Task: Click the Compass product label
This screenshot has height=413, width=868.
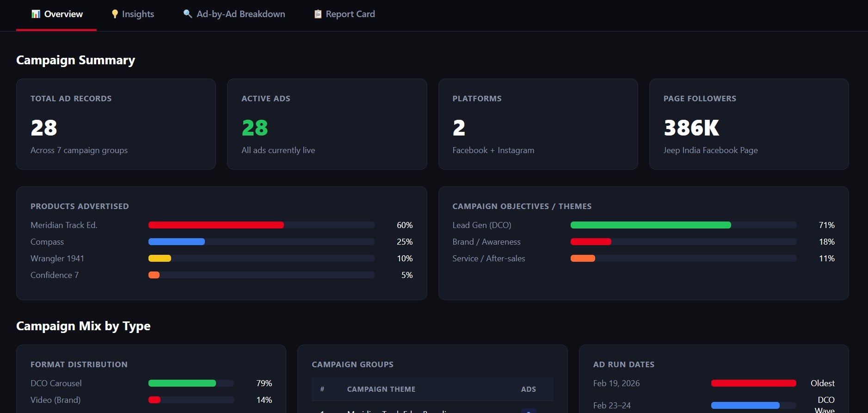Action: pos(47,242)
